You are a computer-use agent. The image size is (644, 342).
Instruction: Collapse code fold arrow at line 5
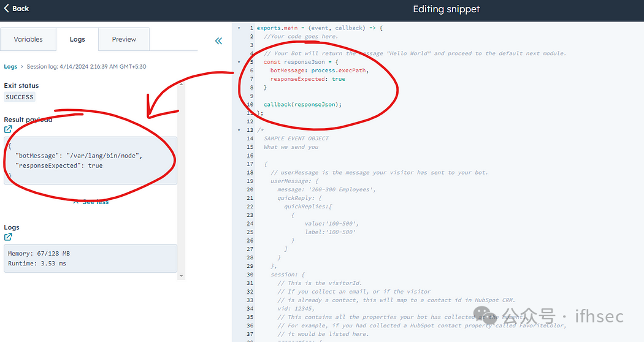[x=239, y=62]
